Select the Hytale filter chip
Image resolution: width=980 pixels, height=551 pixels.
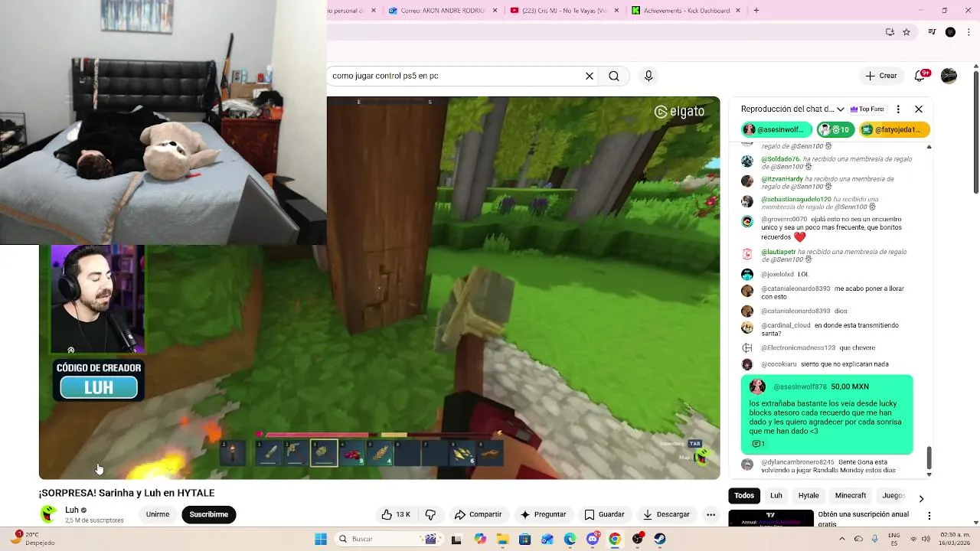[x=808, y=496]
